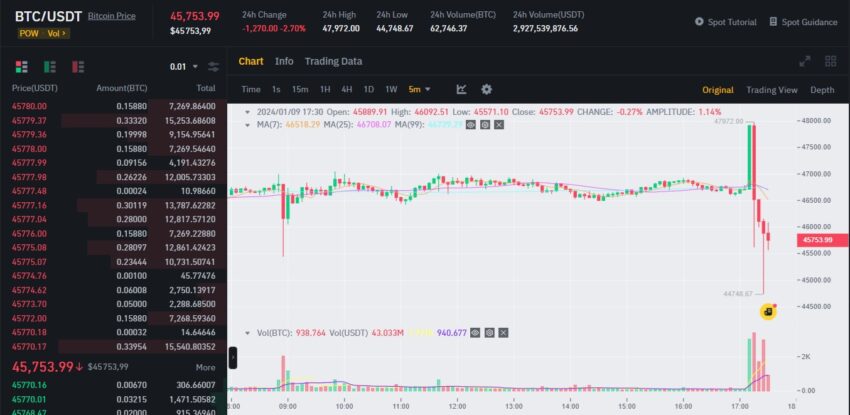Select the sell orders only view icon
Image resolution: width=850 pixels, height=415 pixels.
click(78, 67)
